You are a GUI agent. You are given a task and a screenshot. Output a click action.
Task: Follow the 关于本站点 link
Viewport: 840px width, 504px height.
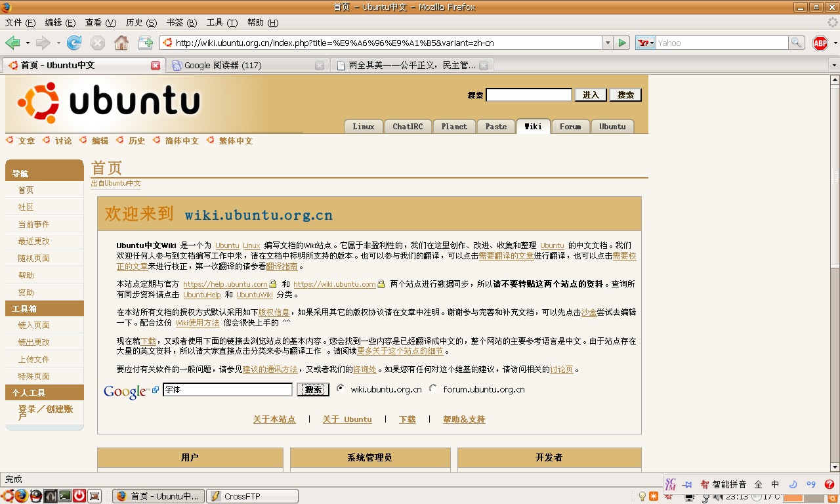[x=274, y=419]
